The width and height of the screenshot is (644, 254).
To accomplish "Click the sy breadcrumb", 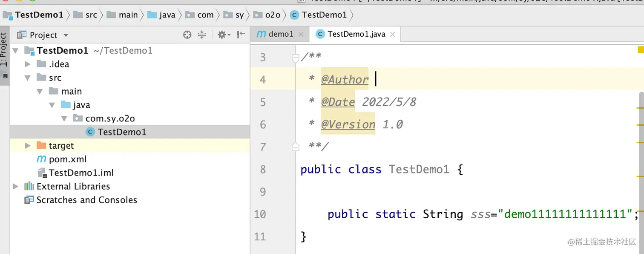I will coord(234,15).
